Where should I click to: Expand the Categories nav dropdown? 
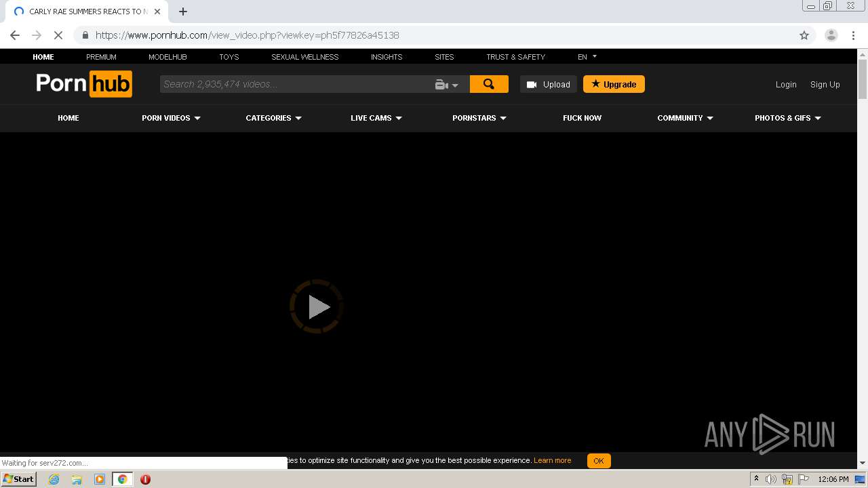click(x=274, y=118)
